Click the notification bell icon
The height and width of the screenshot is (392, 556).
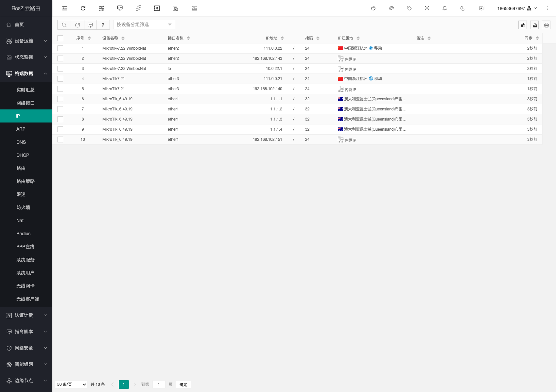444,8
